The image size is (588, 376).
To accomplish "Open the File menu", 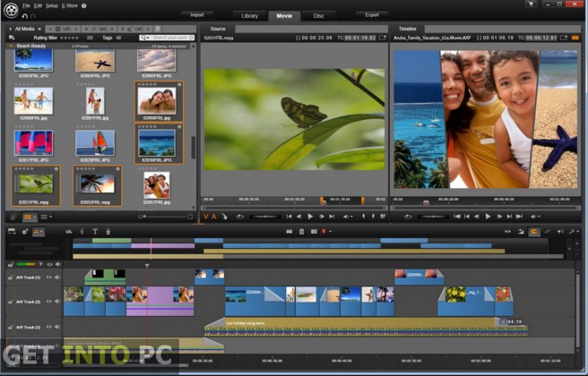I will click(26, 5).
